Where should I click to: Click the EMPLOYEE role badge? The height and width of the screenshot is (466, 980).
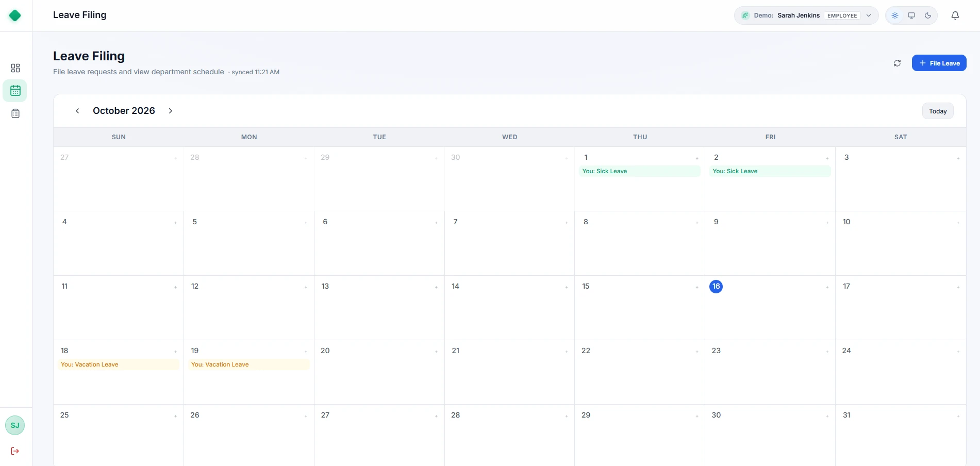[x=842, y=15]
